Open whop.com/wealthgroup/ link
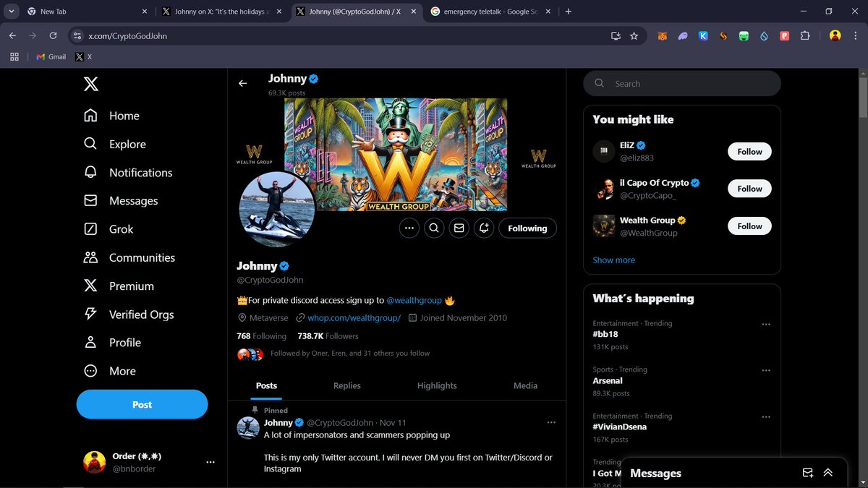 tap(354, 317)
